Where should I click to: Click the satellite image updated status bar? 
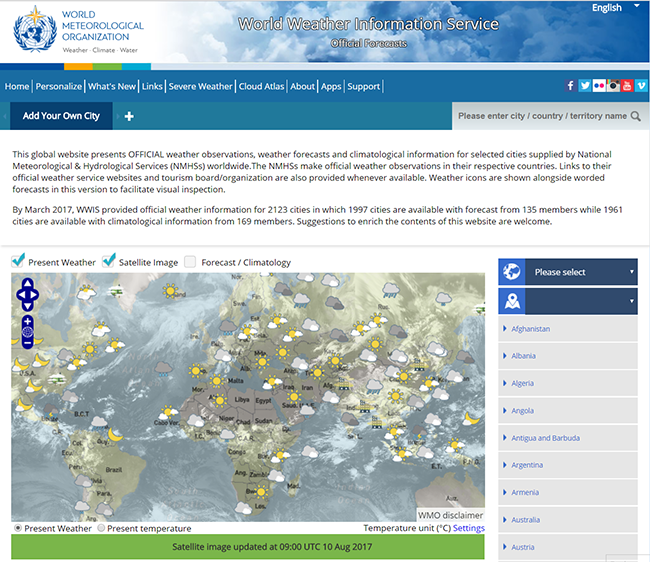click(x=248, y=547)
